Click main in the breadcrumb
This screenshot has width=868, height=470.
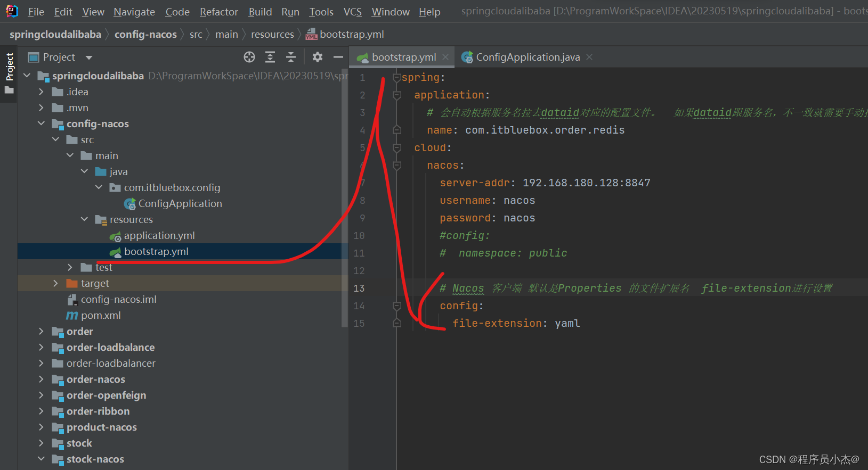226,35
